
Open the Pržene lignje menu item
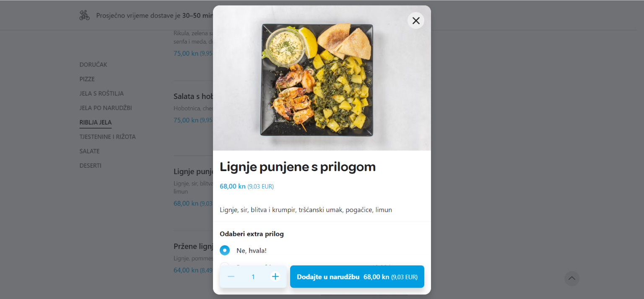point(193,246)
